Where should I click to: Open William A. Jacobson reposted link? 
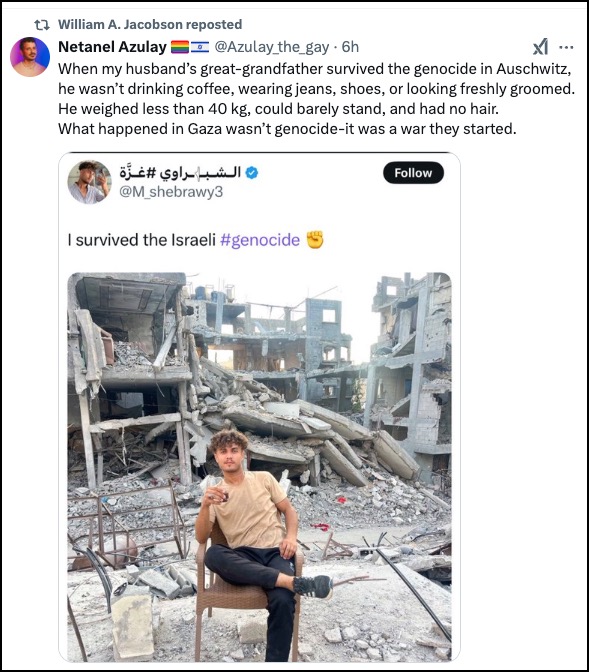[150, 24]
